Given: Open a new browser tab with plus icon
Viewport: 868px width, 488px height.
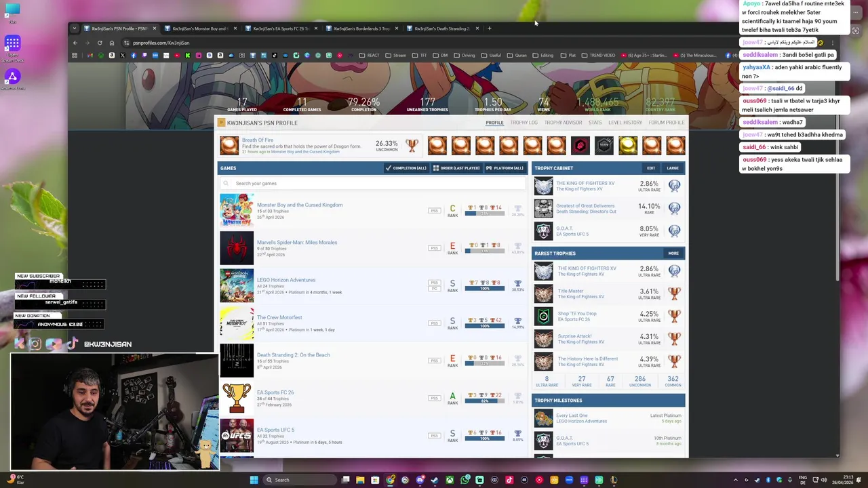Looking at the screenshot, I should pyautogui.click(x=490, y=28).
